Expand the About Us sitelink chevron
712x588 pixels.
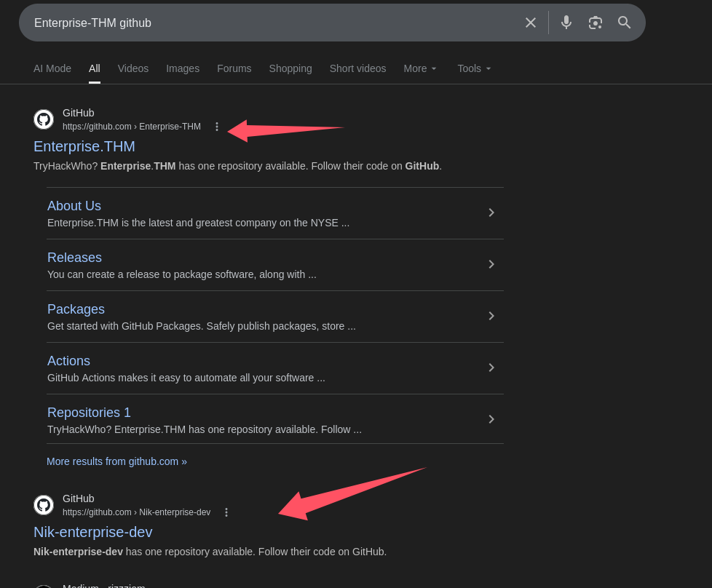click(491, 212)
